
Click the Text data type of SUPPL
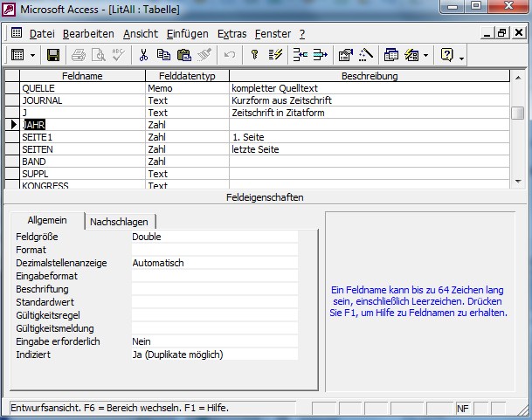187,174
